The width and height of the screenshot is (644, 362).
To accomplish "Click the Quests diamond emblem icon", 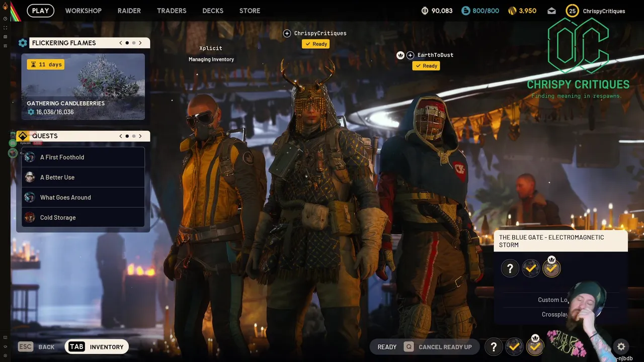I will (23, 136).
